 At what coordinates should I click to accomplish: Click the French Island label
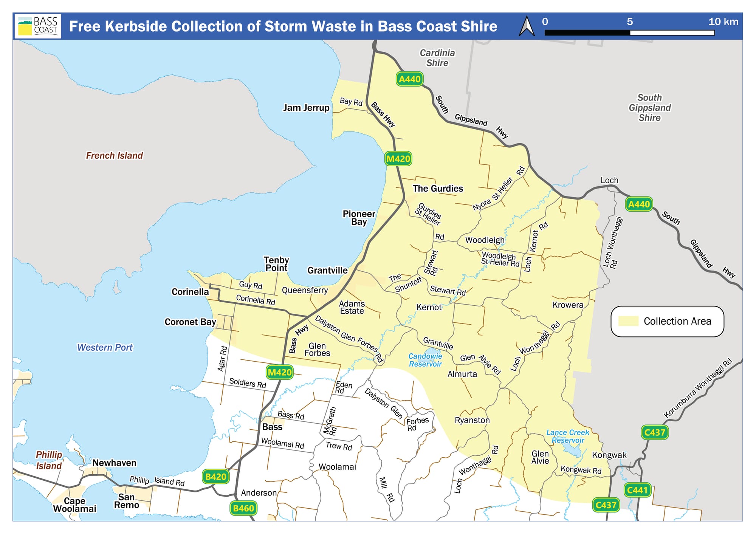(115, 155)
